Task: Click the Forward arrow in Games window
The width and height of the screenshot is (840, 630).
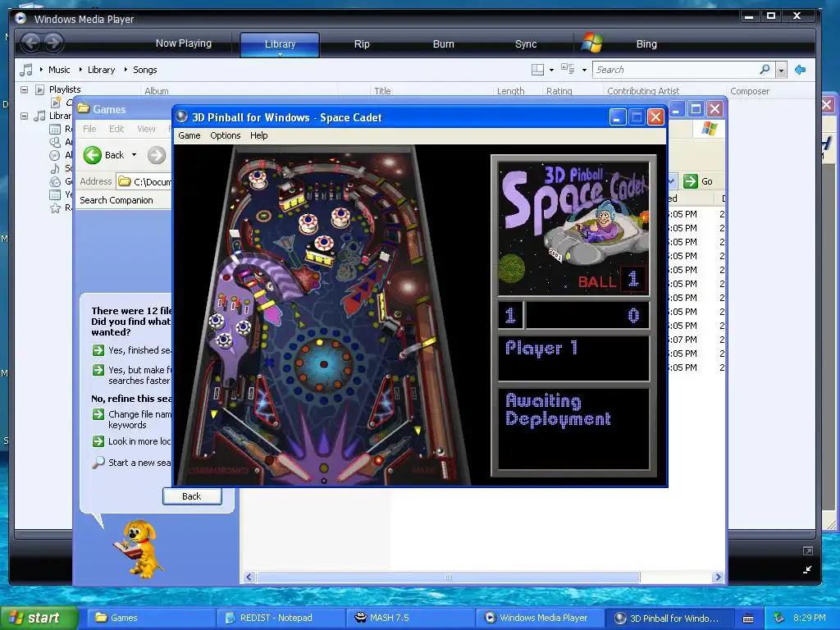Action: coord(157,155)
